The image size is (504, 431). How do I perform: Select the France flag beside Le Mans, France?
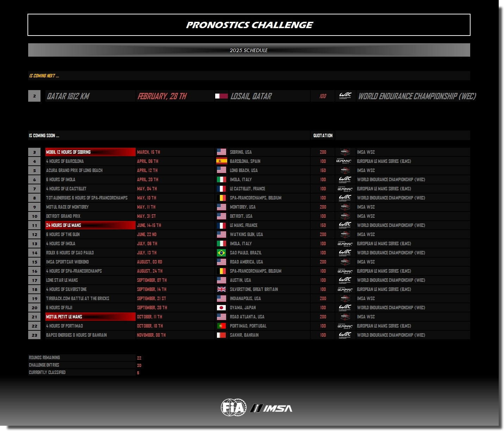point(222,225)
